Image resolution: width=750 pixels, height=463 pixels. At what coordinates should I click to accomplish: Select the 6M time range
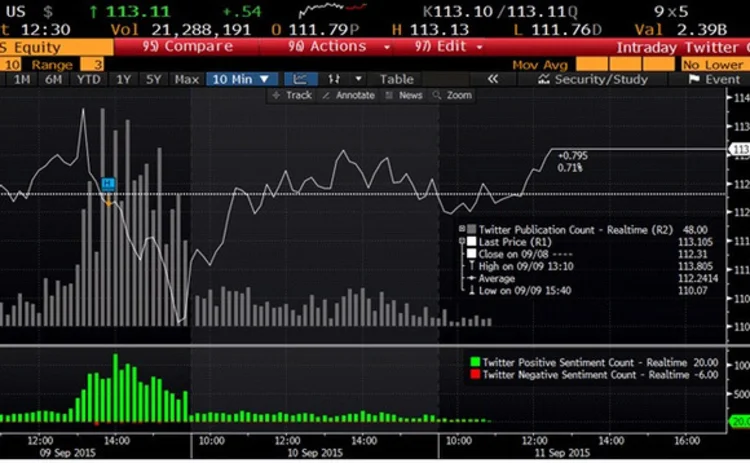[x=53, y=79]
